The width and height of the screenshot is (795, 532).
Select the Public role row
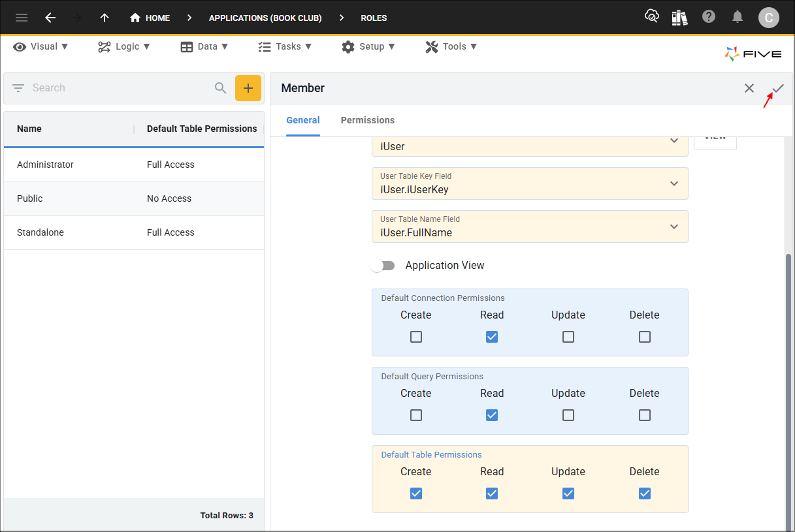(134, 198)
